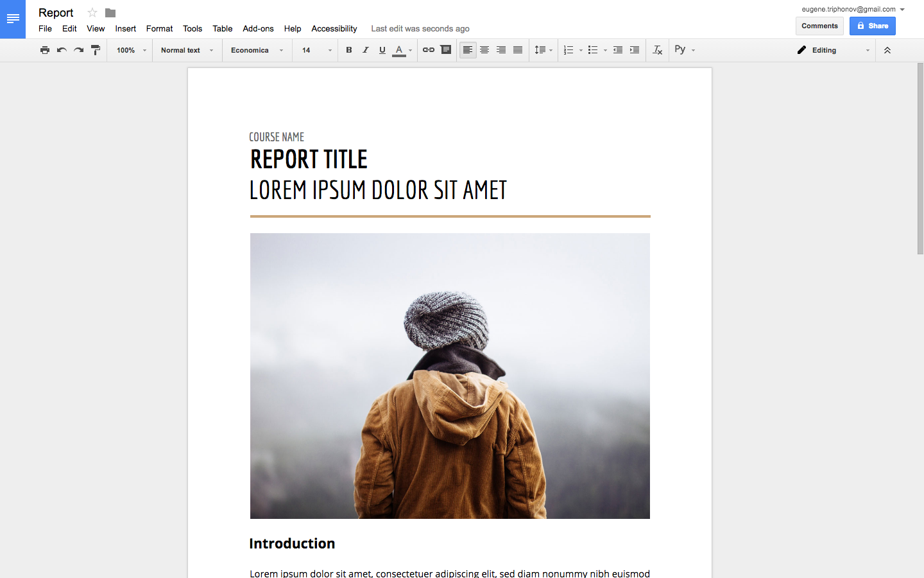The width and height of the screenshot is (924, 578).
Task: Open the line spacing menu
Action: (543, 50)
